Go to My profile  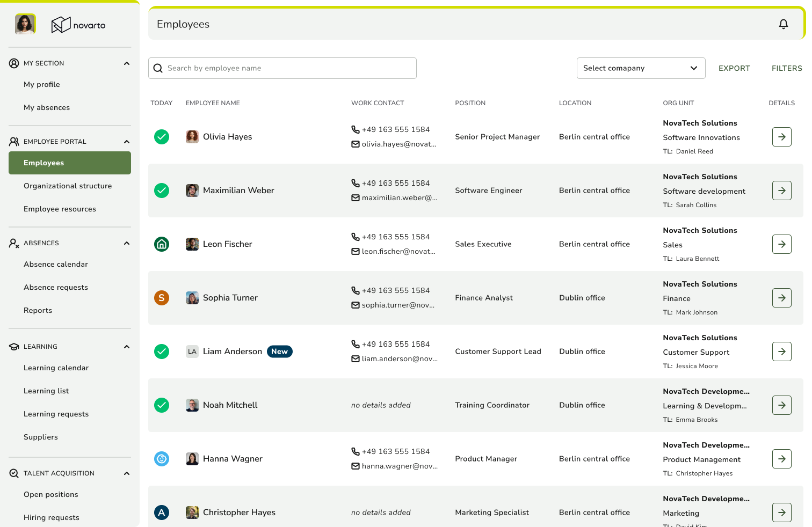(42, 84)
